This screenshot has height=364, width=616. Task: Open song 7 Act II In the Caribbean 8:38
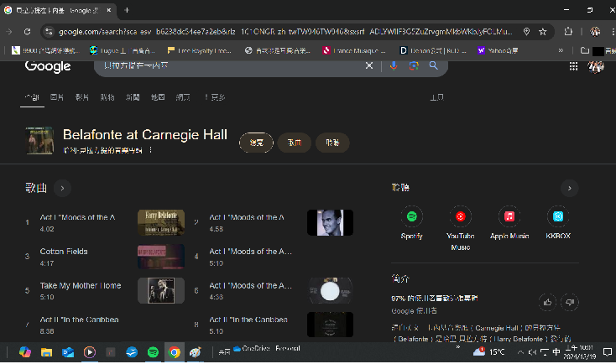pos(79,320)
